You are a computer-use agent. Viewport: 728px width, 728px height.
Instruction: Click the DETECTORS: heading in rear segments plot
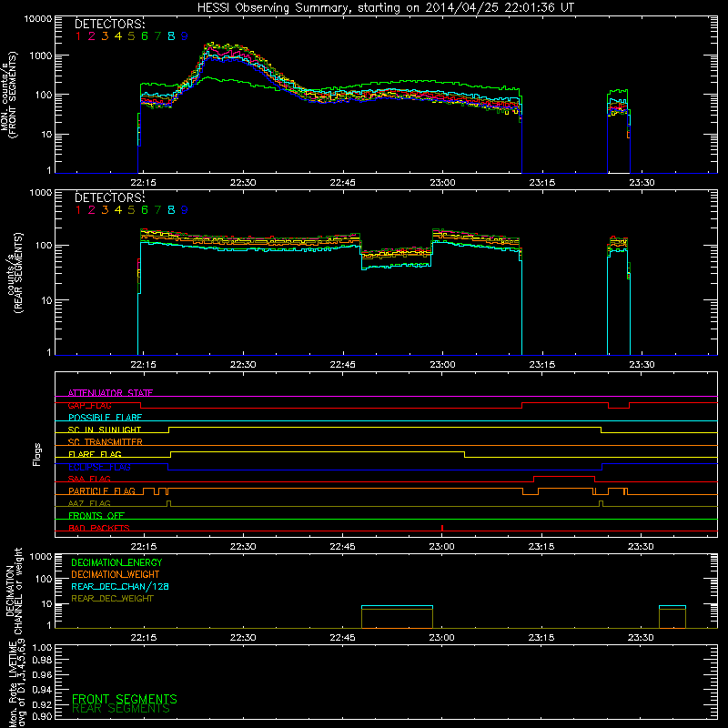[x=110, y=197]
